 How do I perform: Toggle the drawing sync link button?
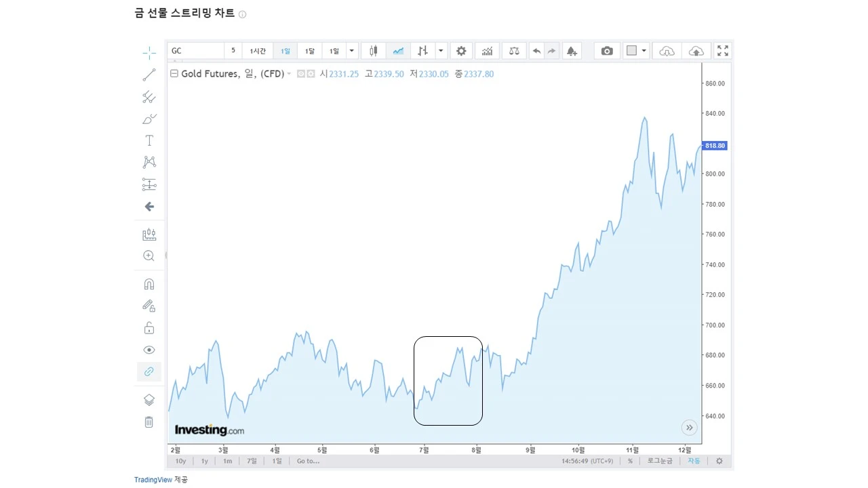(149, 371)
